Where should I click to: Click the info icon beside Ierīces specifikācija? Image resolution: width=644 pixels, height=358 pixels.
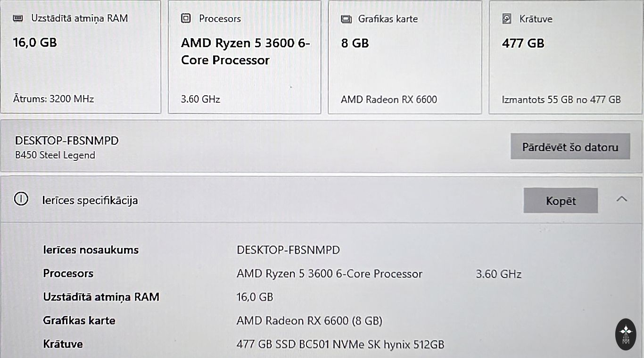21,200
